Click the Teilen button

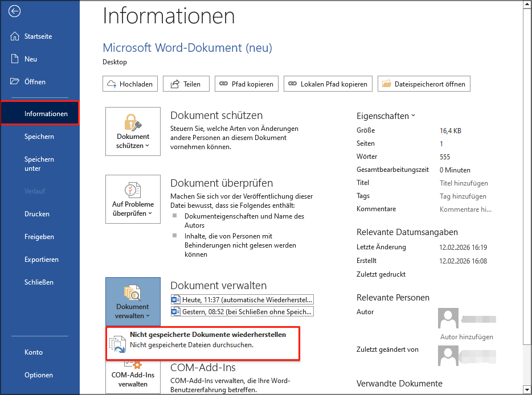click(186, 84)
